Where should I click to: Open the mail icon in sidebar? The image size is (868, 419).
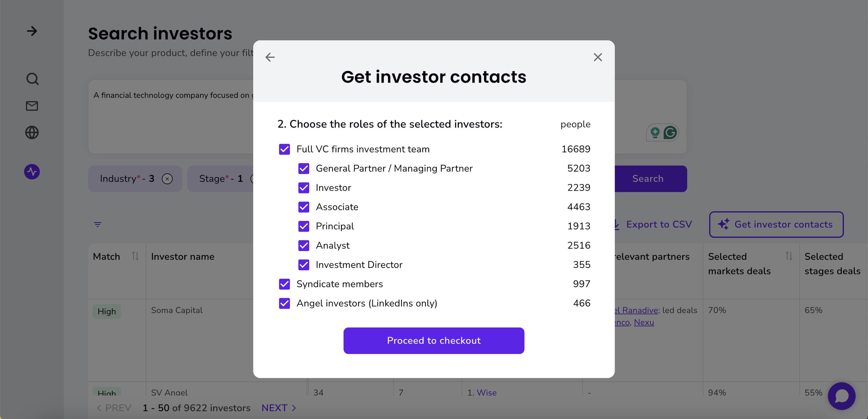[32, 106]
